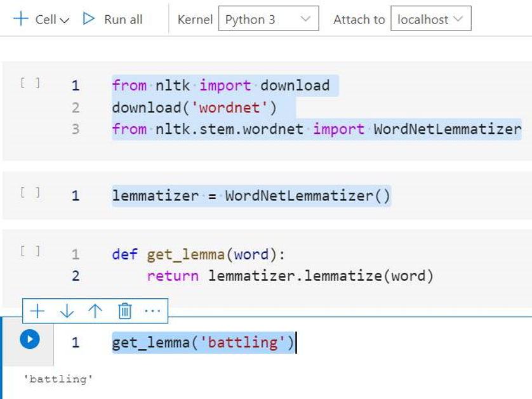Image resolution: width=532 pixels, height=399 pixels.
Task: Click the Run all label
Action: pos(123,20)
